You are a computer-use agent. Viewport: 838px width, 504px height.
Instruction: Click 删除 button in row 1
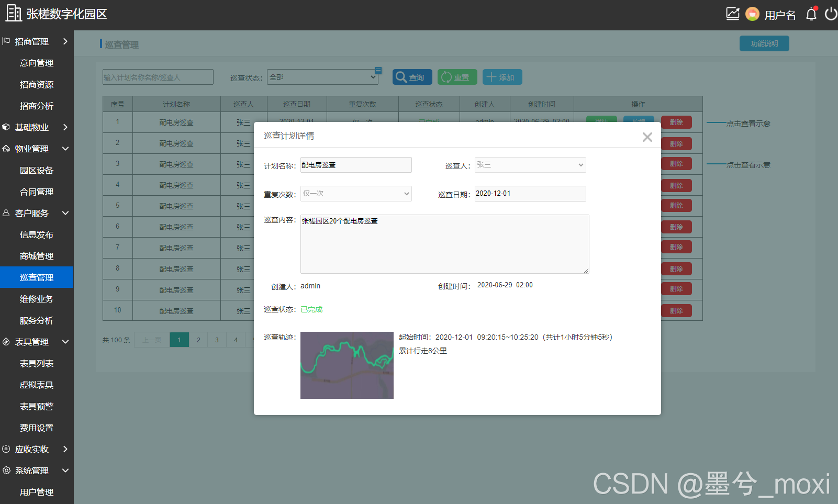coord(676,122)
